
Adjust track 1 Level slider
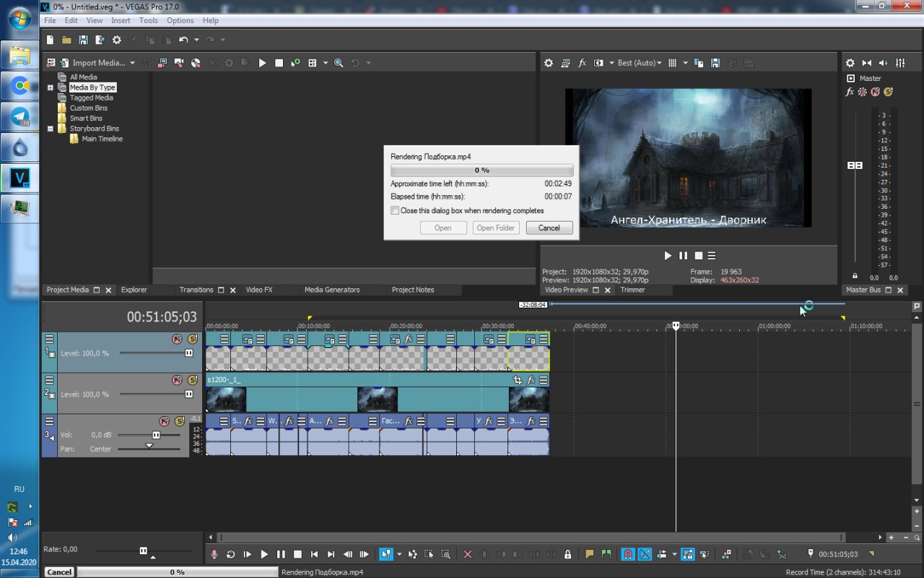189,353
